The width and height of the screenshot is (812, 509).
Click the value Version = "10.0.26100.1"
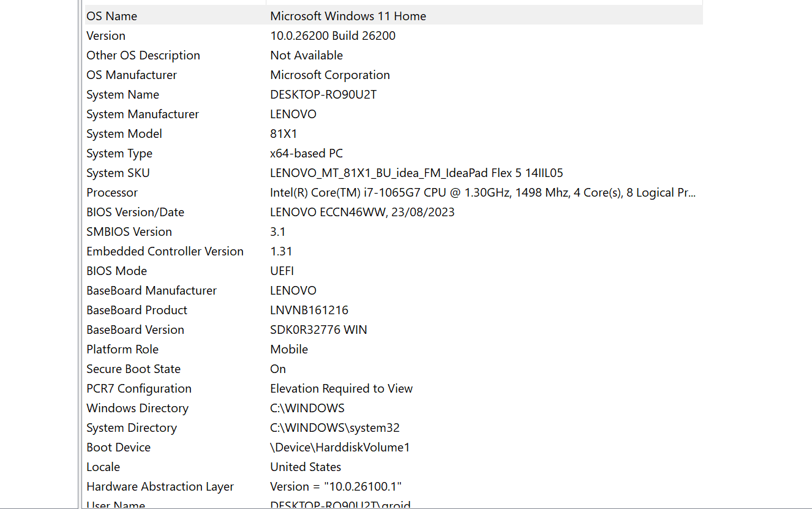click(336, 486)
